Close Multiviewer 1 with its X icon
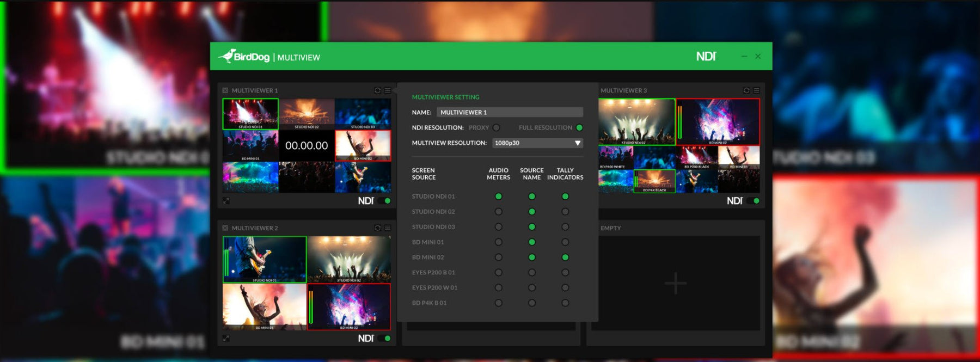 225,90
